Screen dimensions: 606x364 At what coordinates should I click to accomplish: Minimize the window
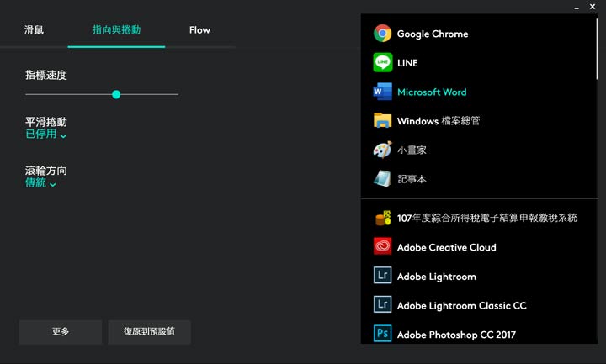(x=577, y=8)
